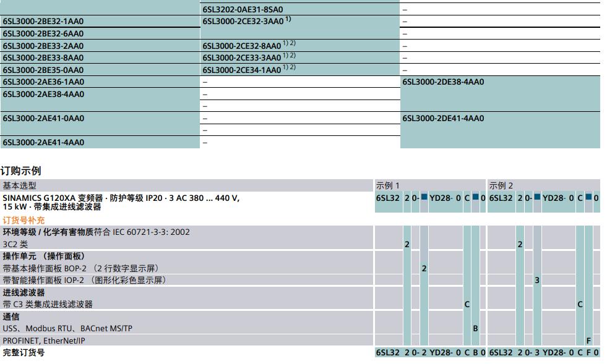Viewport: 607px width, 364px height.
Task: Click code 2 in the BOP-2 row
Action: click(x=424, y=268)
